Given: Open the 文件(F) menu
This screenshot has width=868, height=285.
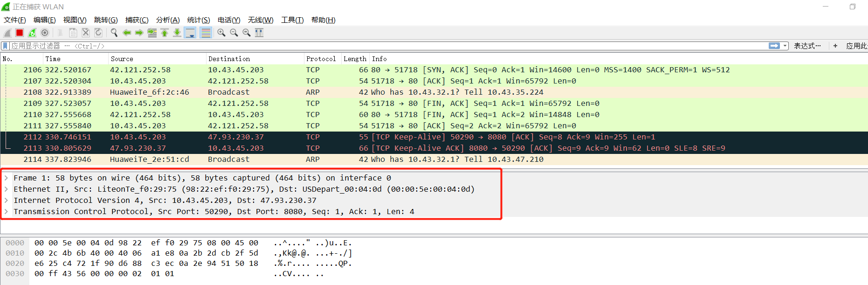Looking at the screenshot, I should 15,20.
